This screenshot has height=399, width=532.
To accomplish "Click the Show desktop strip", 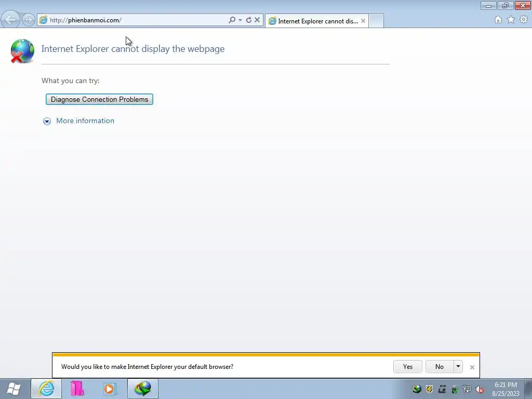I will point(528,389).
